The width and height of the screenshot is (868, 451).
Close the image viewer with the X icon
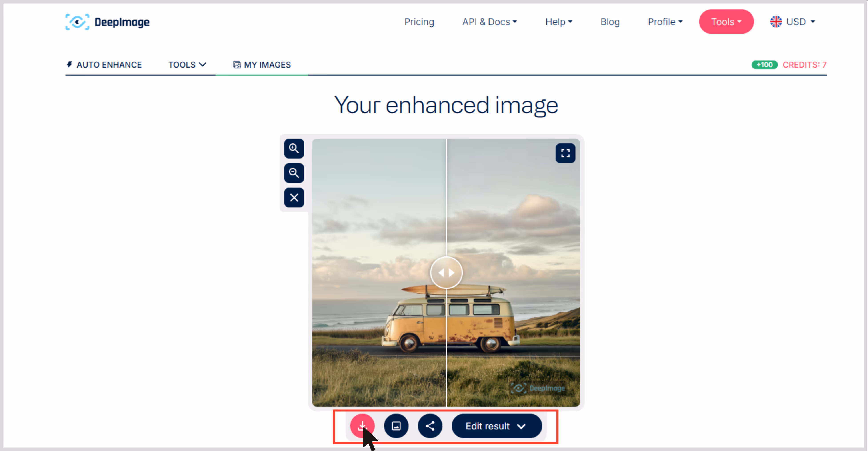pyautogui.click(x=294, y=197)
